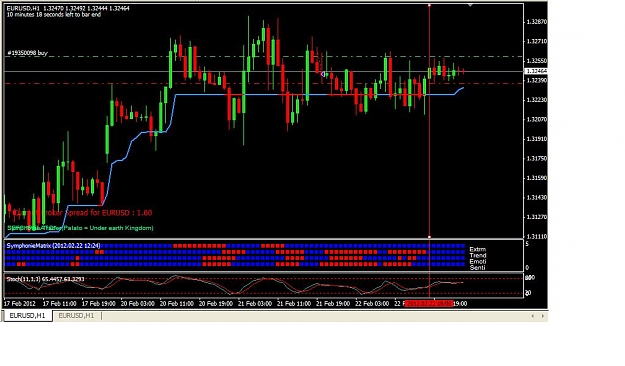This screenshot has height=366, width=625.
Task: Switch to the active EURUSD,H1 chart tab
Action: pyautogui.click(x=28, y=316)
